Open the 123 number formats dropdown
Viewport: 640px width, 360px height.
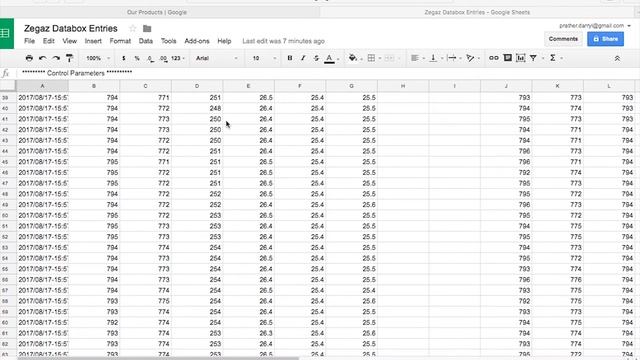(x=178, y=58)
